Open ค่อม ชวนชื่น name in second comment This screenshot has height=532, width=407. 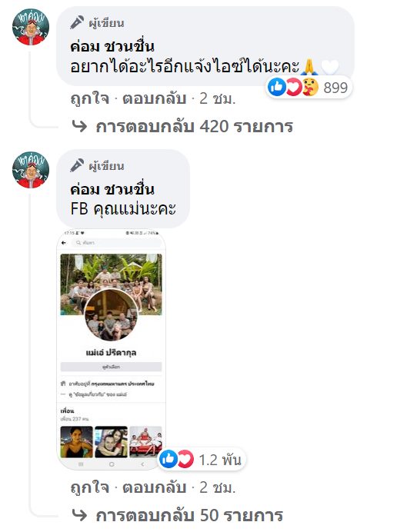point(112,189)
